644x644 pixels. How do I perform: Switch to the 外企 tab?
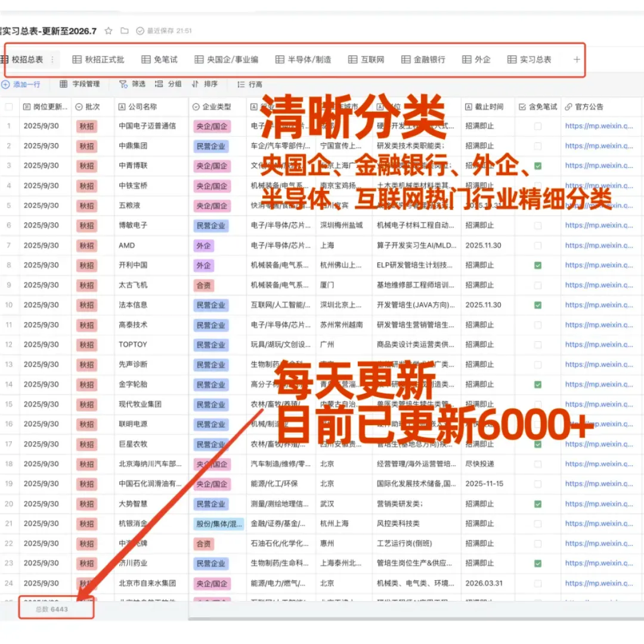pos(476,60)
